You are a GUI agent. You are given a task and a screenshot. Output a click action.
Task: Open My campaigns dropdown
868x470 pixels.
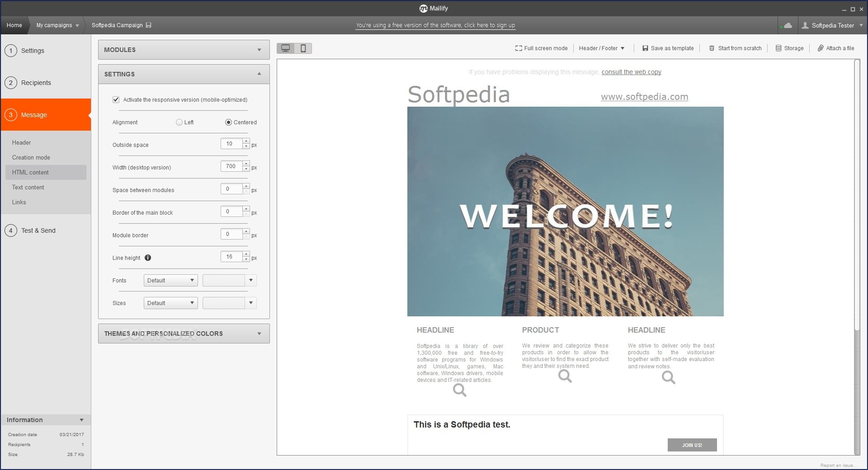coord(57,25)
